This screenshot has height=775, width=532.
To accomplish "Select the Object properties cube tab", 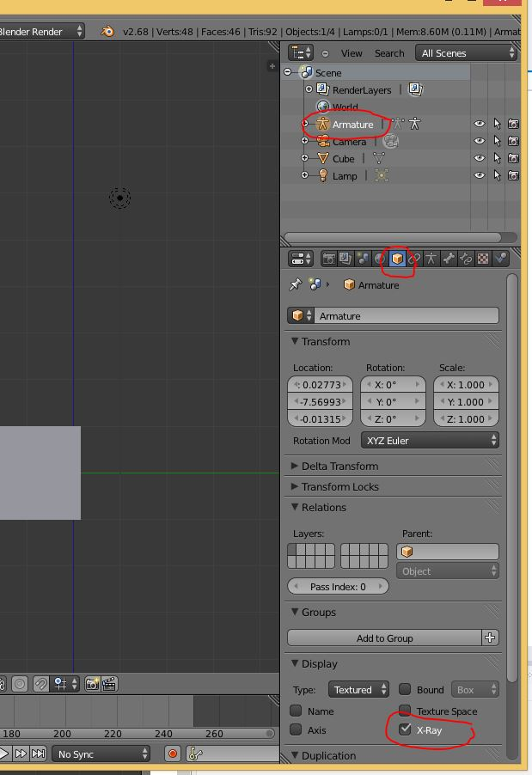I will pyautogui.click(x=397, y=259).
